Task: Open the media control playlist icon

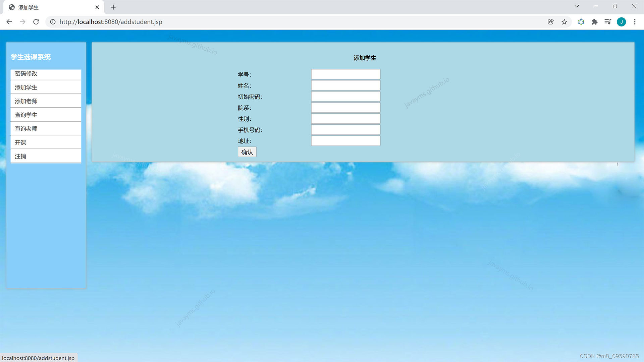Action: [x=607, y=22]
